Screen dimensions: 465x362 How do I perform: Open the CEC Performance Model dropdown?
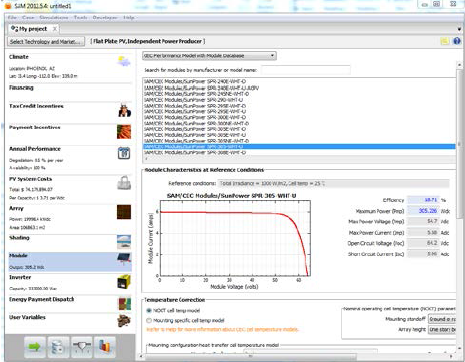[x=209, y=56]
